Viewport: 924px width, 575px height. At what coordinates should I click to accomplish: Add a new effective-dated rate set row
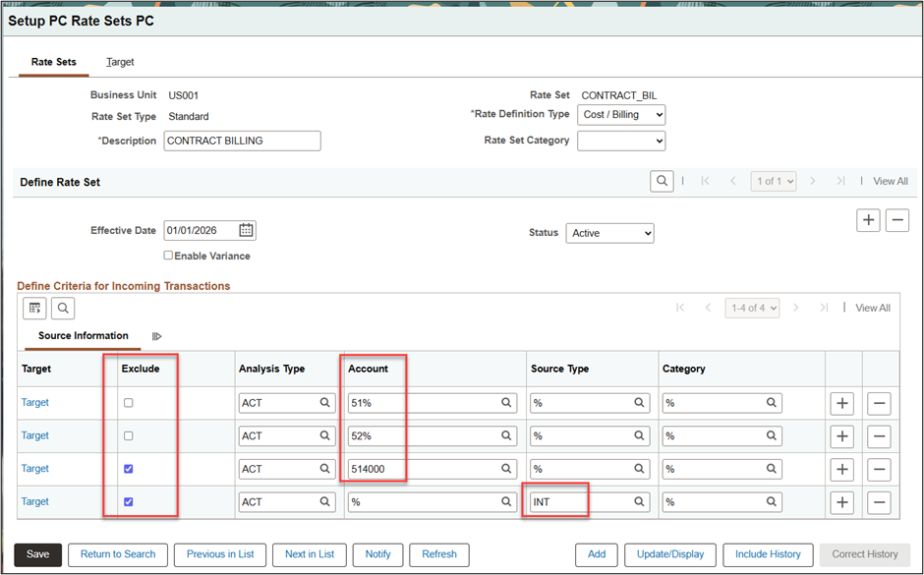tap(868, 220)
